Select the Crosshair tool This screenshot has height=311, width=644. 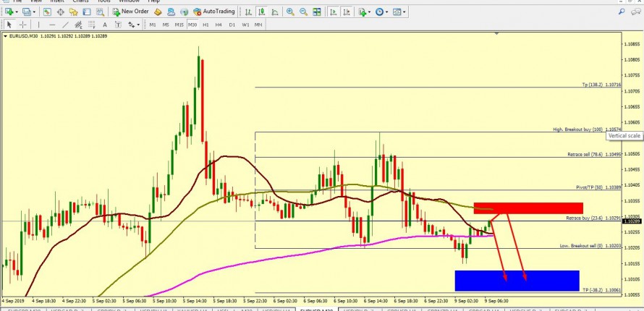(x=23, y=25)
